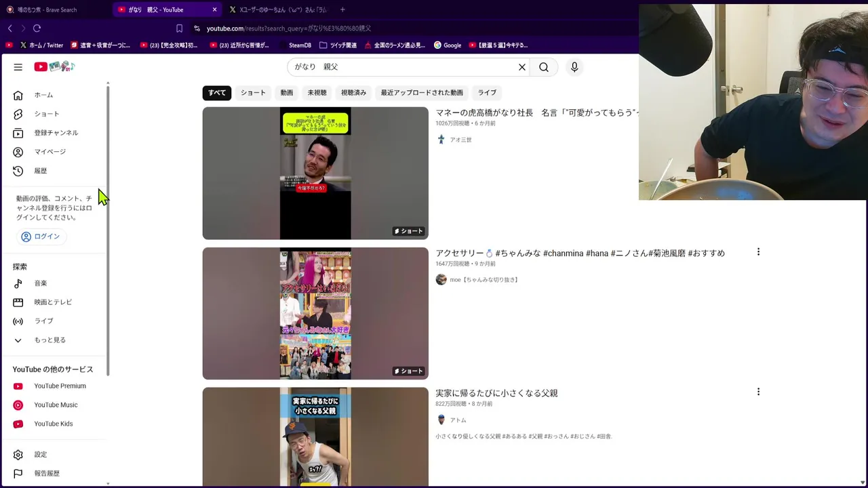Open YouTube Kids link
868x488 pixels.
55,424
